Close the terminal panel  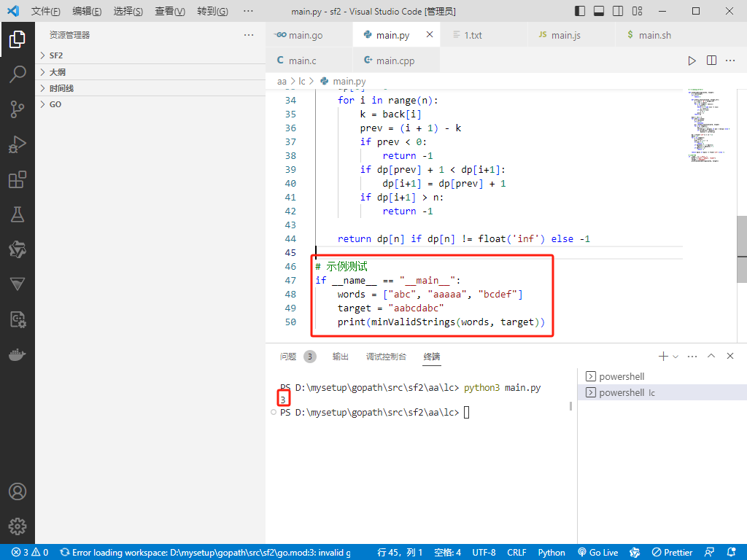click(x=730, y=356)
